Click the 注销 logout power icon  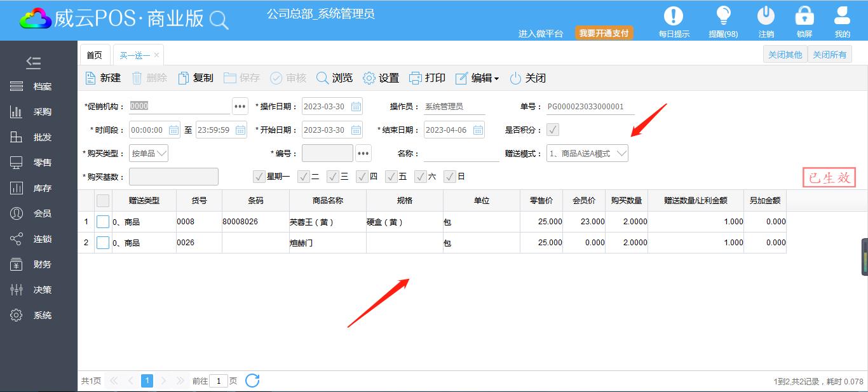click(x=766, y=16)
